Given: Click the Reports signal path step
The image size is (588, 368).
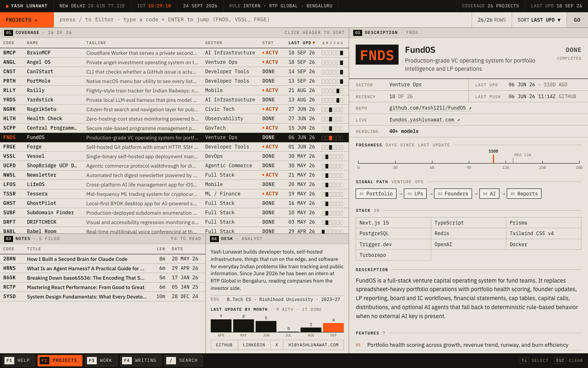Looking at the screenshot, I should (x=524, y=194).
